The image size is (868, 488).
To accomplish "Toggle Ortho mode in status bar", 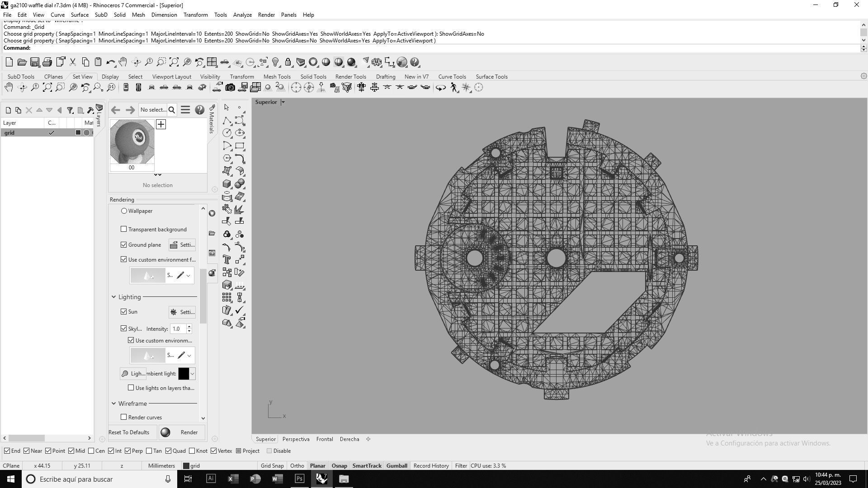I will (x=297, y=466).
